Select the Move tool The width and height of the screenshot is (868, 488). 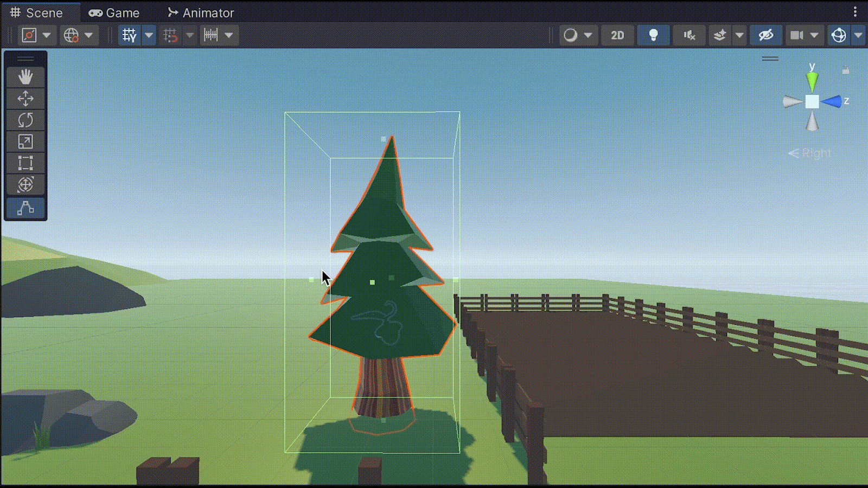click(25, 99)
